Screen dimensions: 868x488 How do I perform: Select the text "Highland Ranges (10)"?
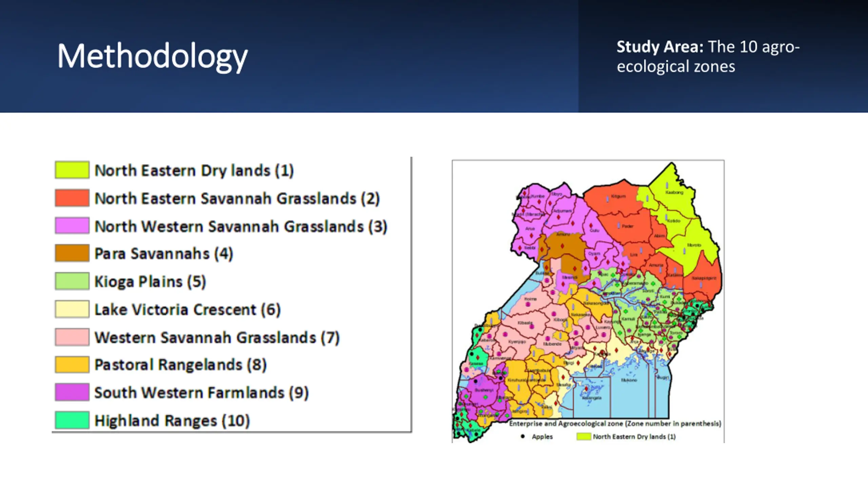(172, 421)
